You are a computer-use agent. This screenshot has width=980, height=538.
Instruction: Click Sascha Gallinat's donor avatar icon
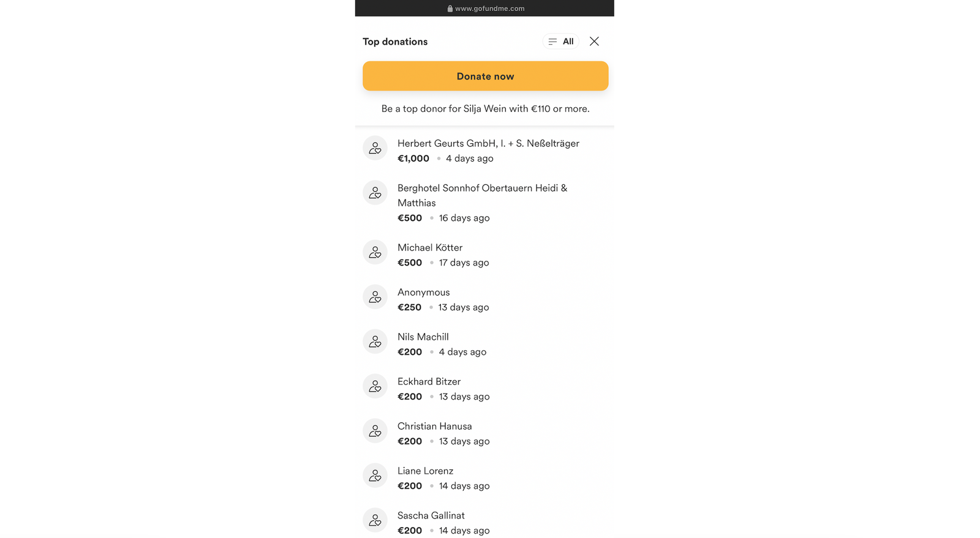[x=375, y=520]
